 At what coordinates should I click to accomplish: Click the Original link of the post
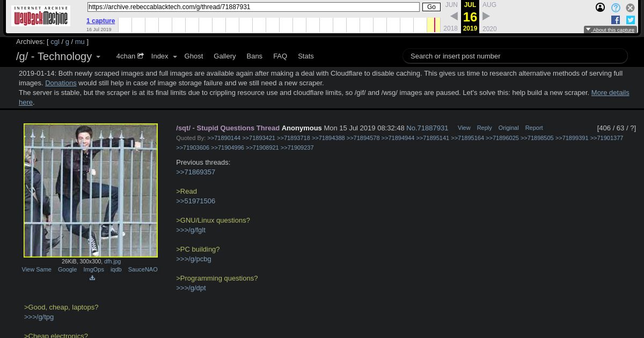(x=508, y=128)
